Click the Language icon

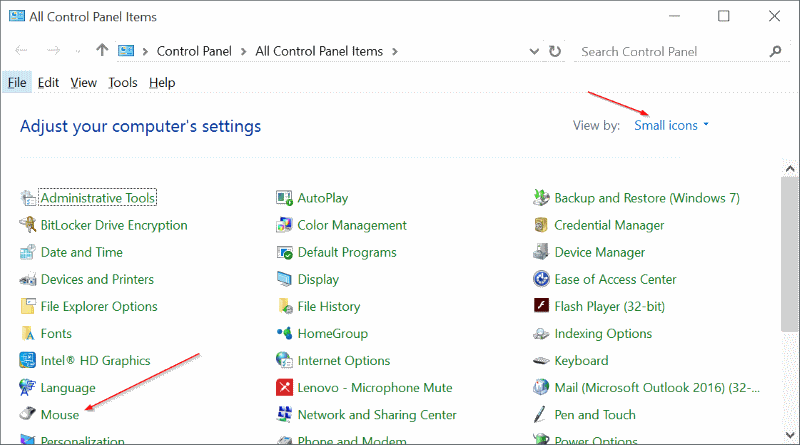(x=28, y=387)
